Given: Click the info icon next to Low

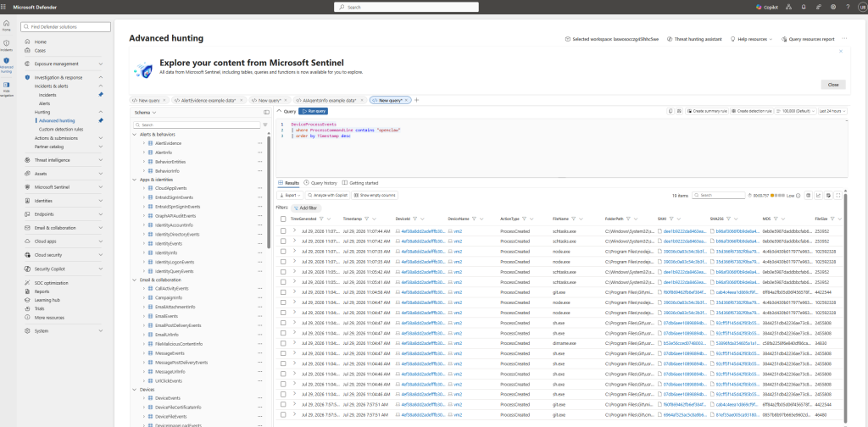Looking at the screenshot, I should coord(799,195).
